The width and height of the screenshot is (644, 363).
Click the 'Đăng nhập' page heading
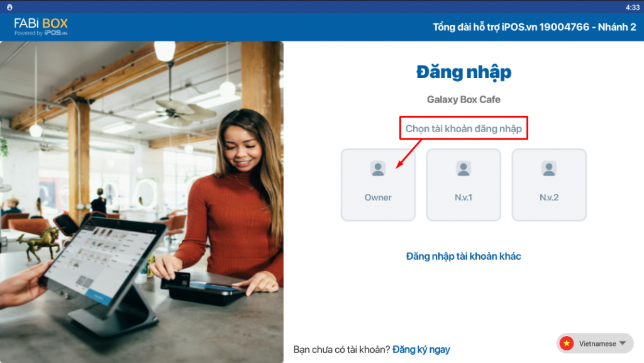coord(464,72)
